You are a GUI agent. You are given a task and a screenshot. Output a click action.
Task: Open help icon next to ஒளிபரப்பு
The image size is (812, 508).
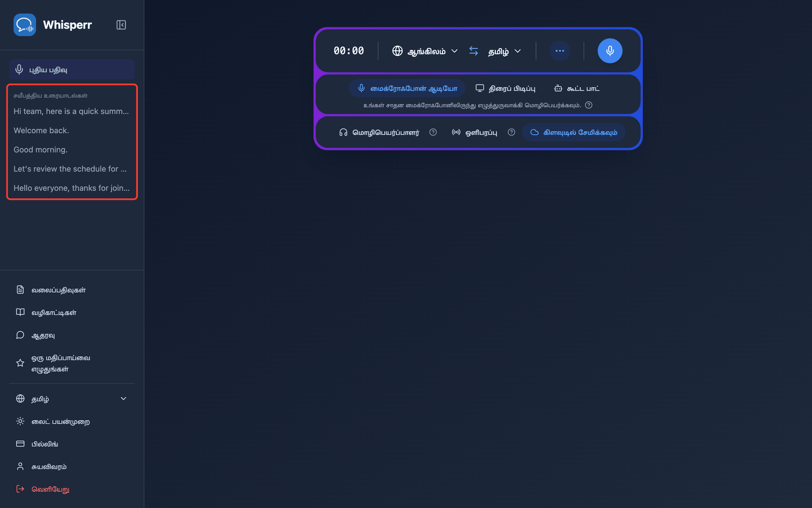[512, 132]
